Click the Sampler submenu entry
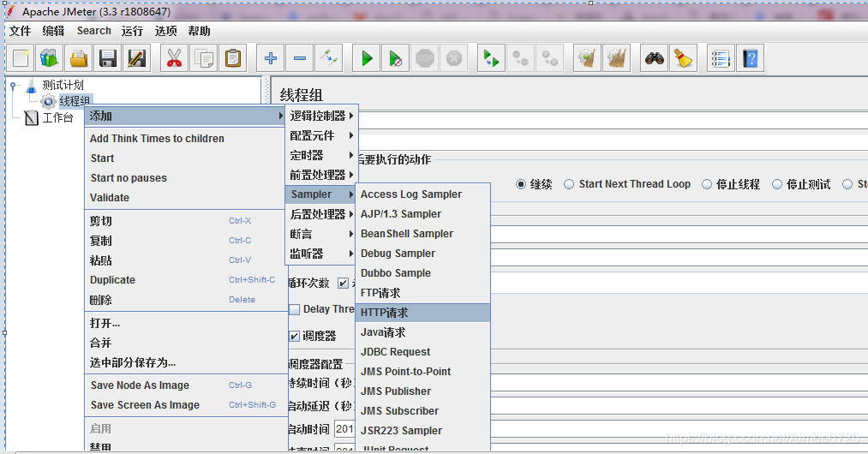The image size is (868, 454). click(321, 194)
